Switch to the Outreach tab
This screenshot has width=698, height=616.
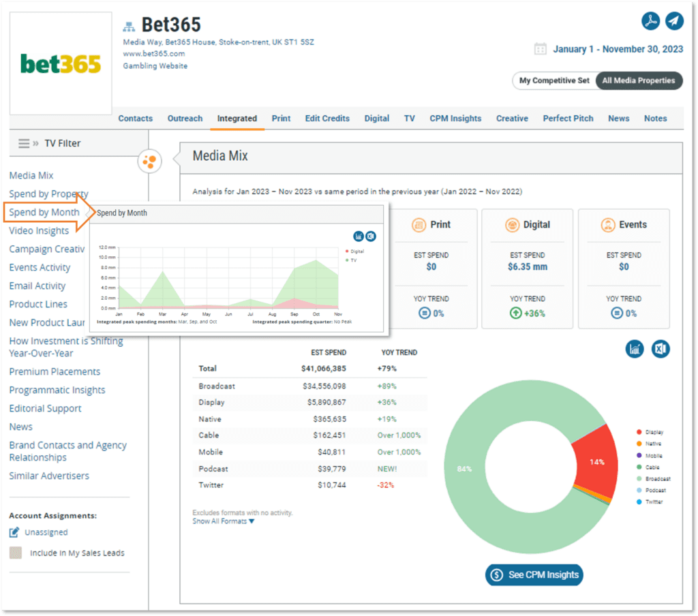click(x=185, y=119)
